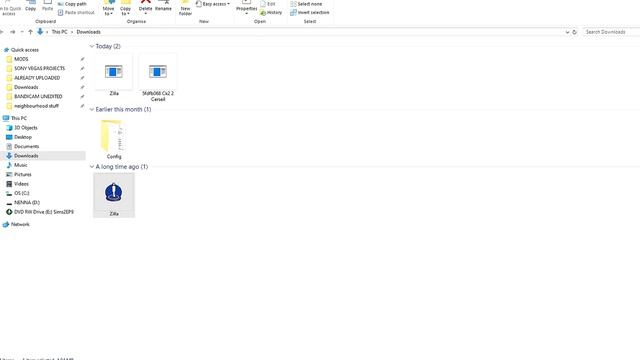Go up one level with the Up arrow
This screenshot has height=360, width=640.
[x=30, y=32]
